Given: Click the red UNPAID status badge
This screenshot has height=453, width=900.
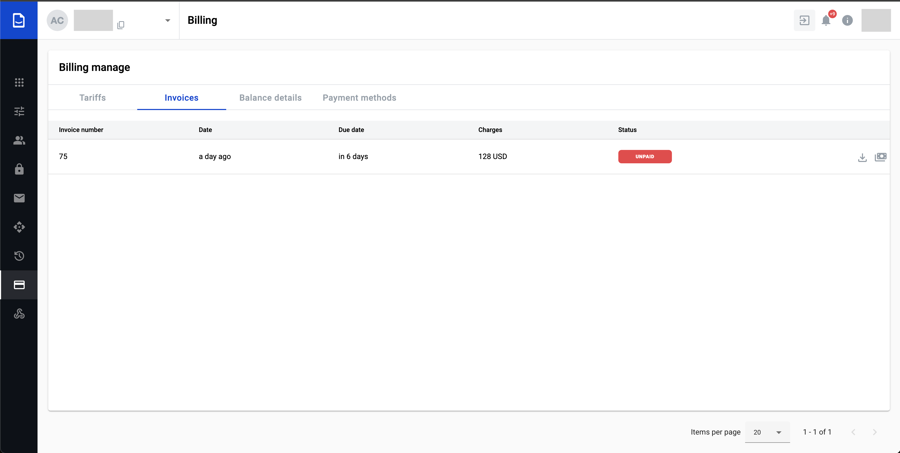Looking at the screenshot, I should click(x=645, y=157).
